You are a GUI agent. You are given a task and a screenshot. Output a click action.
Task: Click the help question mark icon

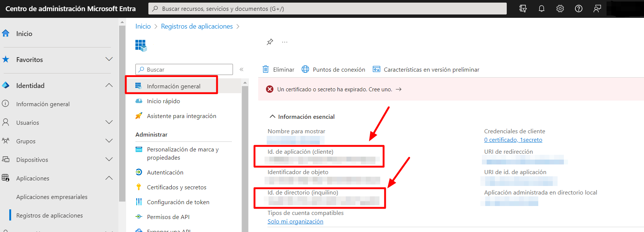point(578,9)
